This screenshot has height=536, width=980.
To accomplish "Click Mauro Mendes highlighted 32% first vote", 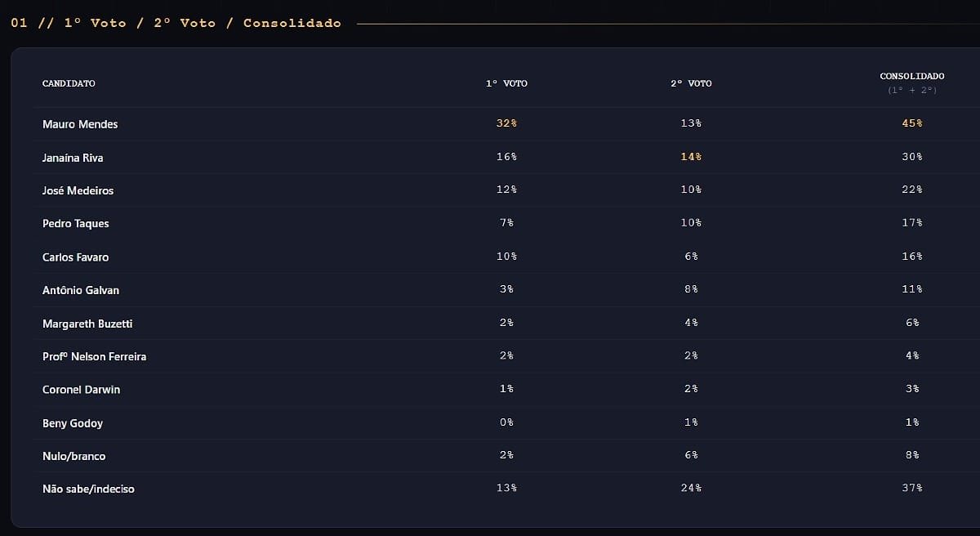I will pyautogui.click(x=506, y=123).
